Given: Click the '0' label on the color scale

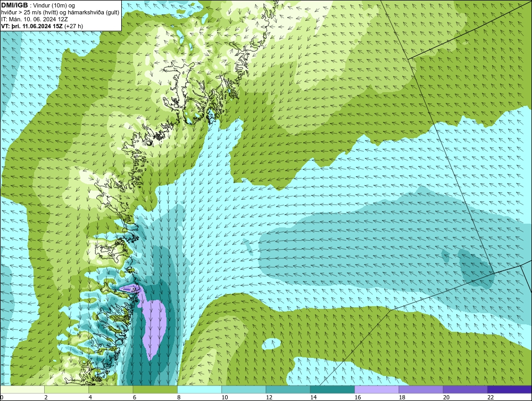Looking at the screenshot, I should pos(2,397).
